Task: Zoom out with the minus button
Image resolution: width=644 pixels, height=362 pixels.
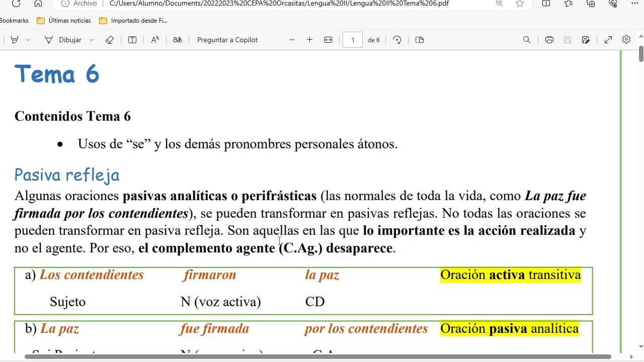Action: click(x=292, y=40)
